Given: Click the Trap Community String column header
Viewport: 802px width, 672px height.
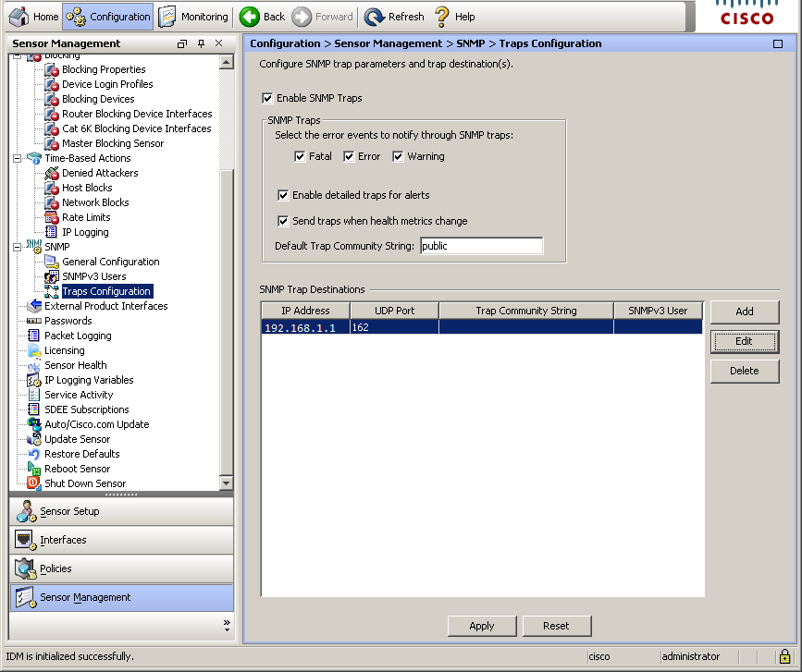Looking at the screenshot, I should (x=525, y=311).
